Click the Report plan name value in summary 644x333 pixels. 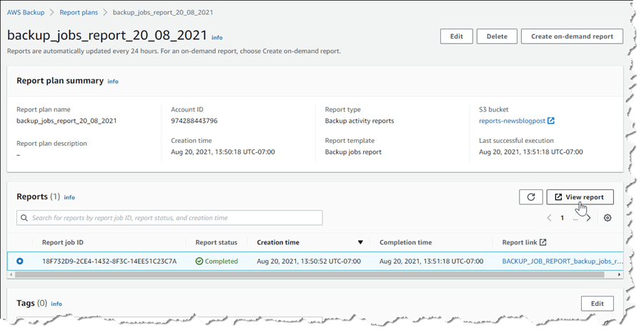click(x=66, y=121)
